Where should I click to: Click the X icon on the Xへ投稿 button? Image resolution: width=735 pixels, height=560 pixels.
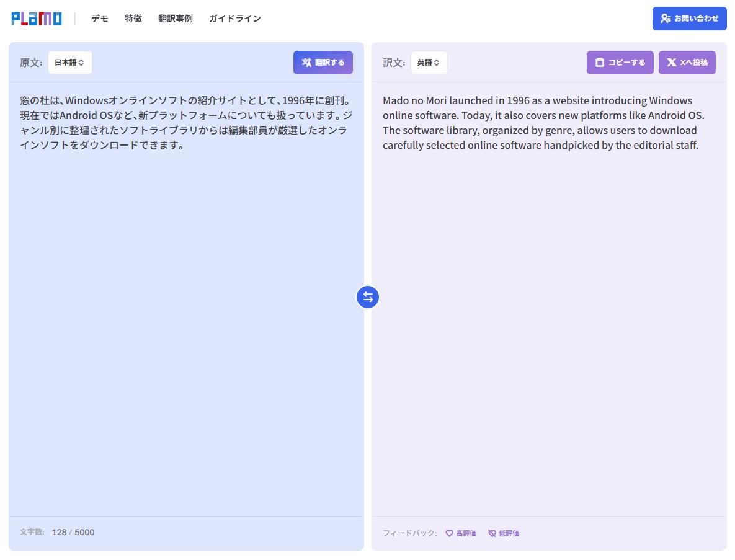coord(671,62)
